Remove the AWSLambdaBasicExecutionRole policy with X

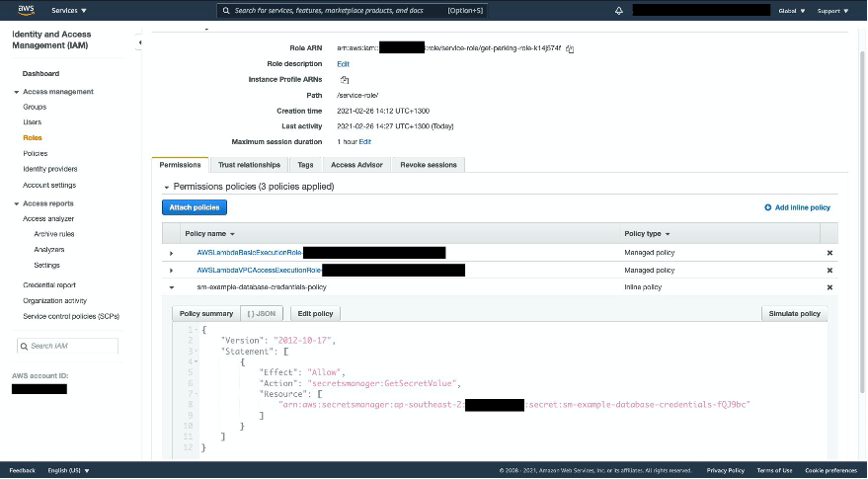coord(829,254)
